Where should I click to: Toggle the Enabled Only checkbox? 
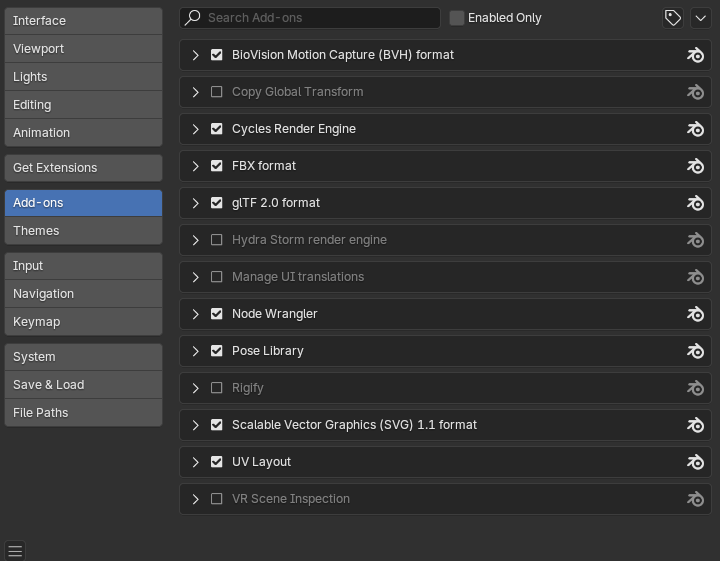[x=456, y=18]
